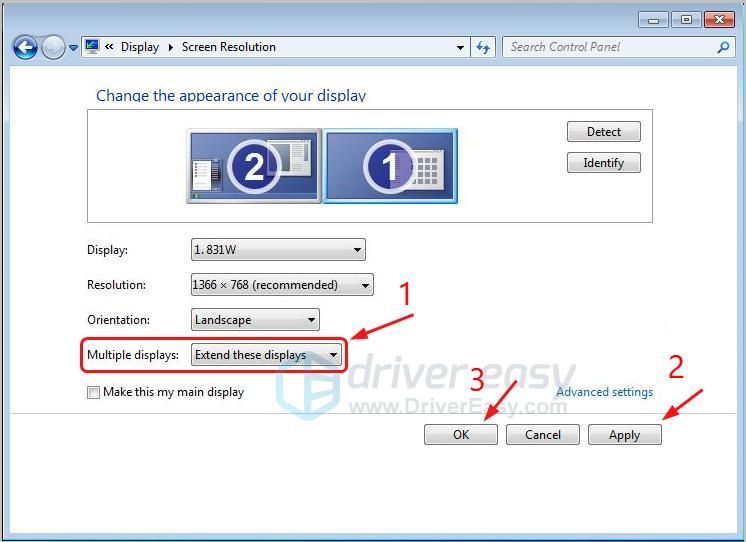Image resolution: width=746 pixels, height=542 pixels.
Task: Open the Advanced settings link
Action: (604, 392)
